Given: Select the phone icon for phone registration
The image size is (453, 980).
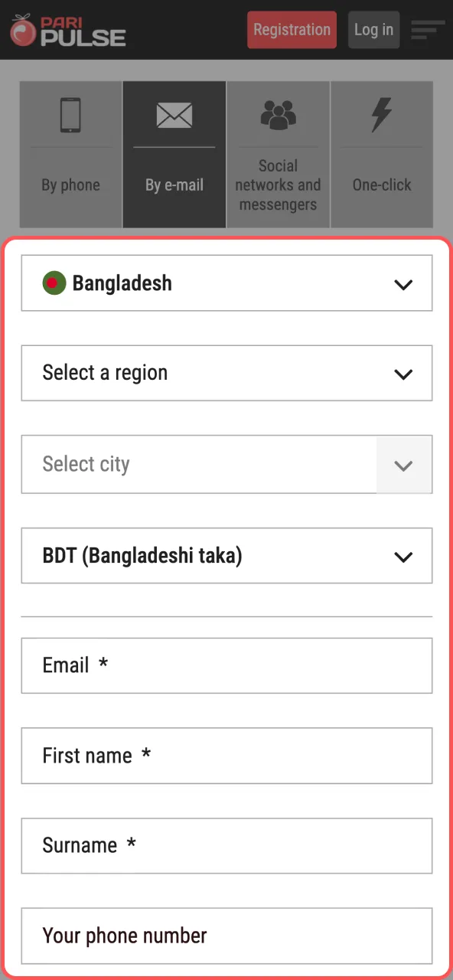Looking at the screenshot, I should click(x=70, y=115).
